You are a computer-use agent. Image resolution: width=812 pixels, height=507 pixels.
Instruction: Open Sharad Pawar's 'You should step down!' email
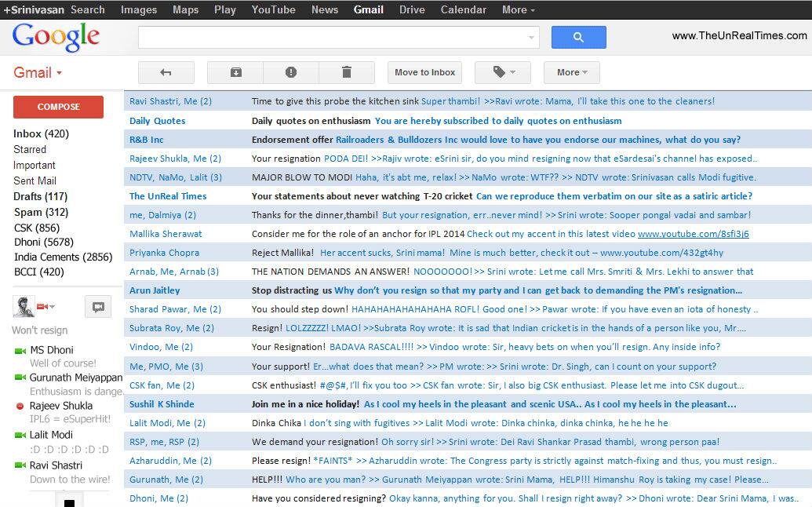(x=468, y=309)
